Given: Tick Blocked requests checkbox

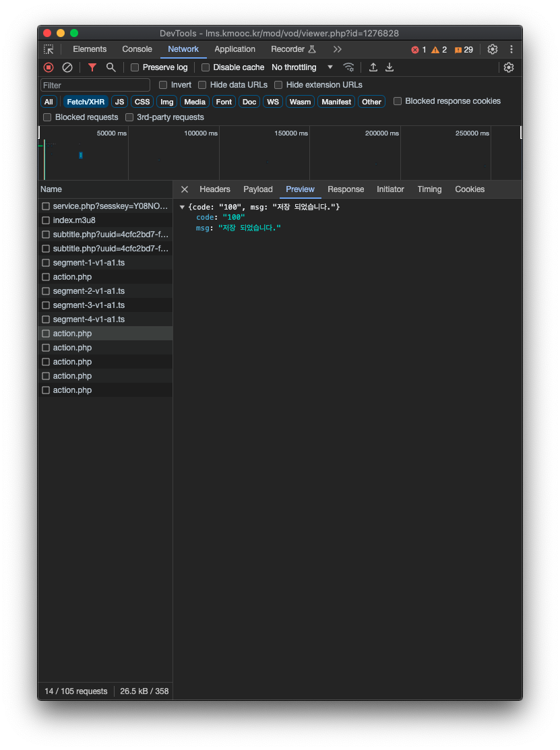Looking at the screenshot, I should point(47,118).
